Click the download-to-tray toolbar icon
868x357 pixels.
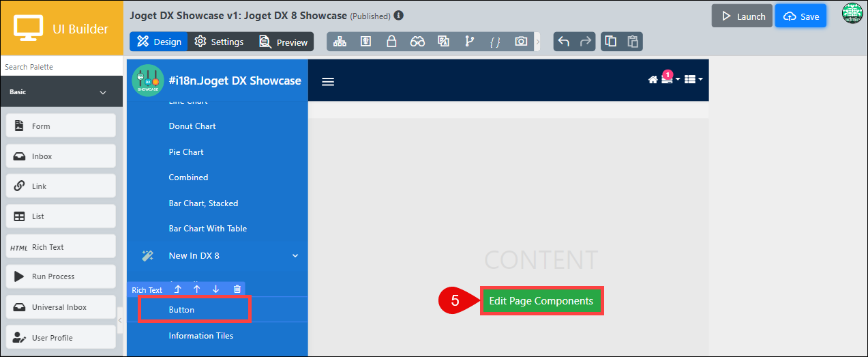[365, 42]
